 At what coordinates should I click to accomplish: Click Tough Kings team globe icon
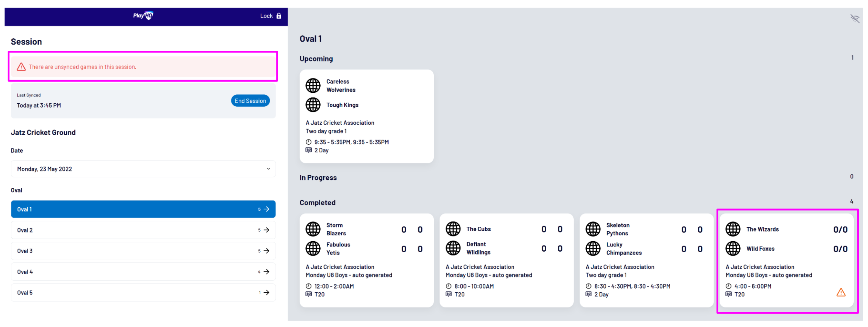click(x=313, y=105)
